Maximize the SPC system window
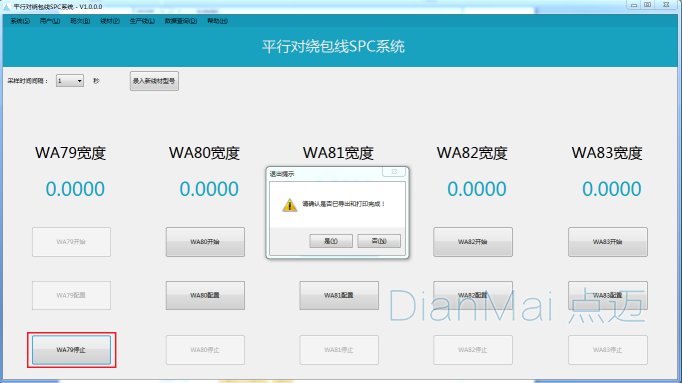 [x=648, y=5]
